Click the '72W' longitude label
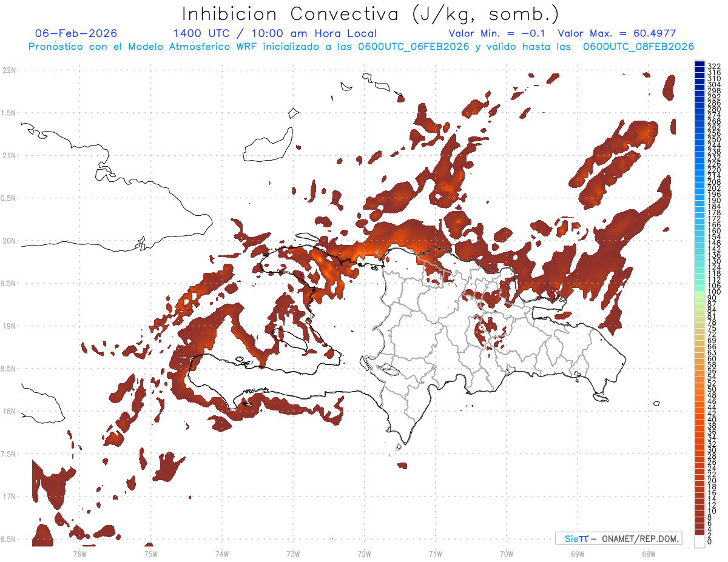Viewport: 728px width, 562px height. point(364,553)
